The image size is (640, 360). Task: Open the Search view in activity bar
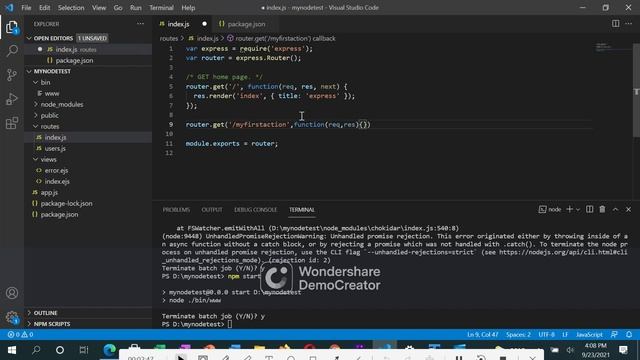(12, 51)
